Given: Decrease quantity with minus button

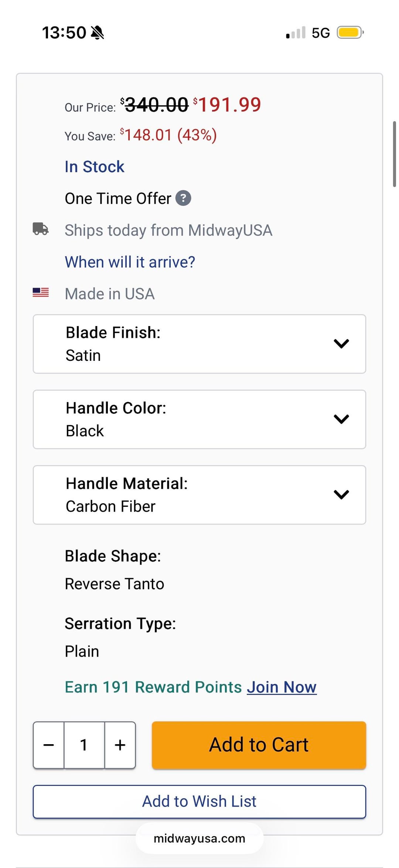Looking at the screenshot, I should click(49, 745).
